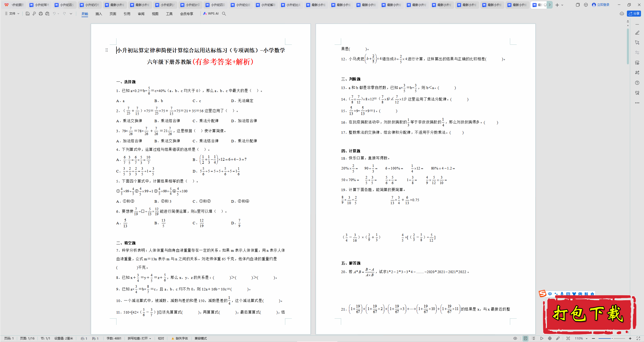
Task: Open the cloud sync status icon
Action: point(622,14)
